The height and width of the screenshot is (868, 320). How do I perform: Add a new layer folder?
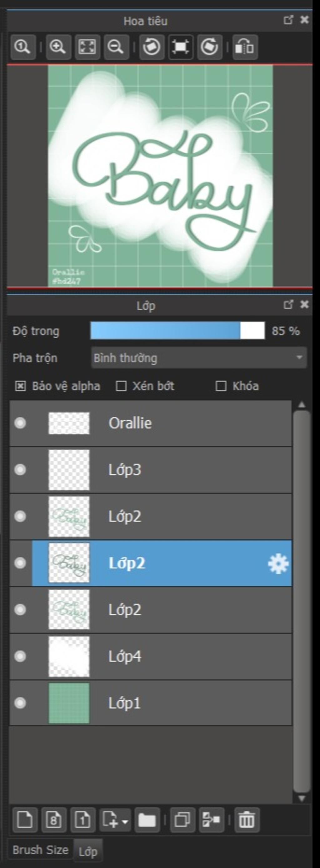147,819
